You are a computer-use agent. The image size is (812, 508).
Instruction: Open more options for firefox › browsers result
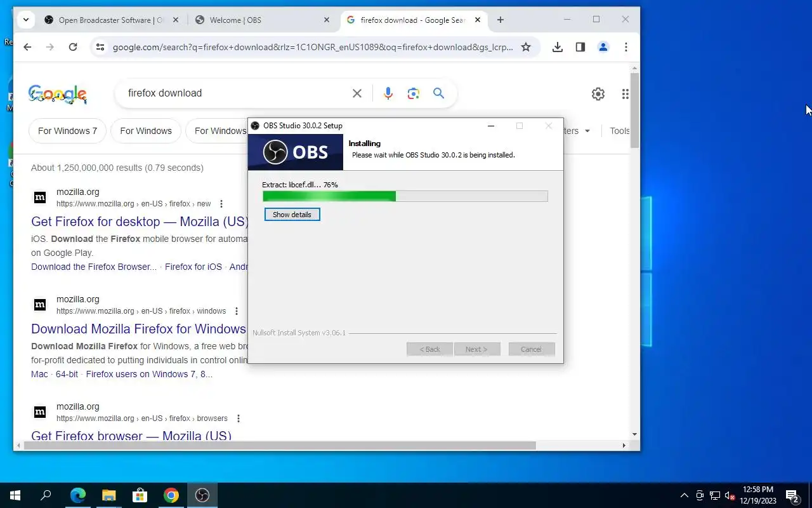pos(239,418)
